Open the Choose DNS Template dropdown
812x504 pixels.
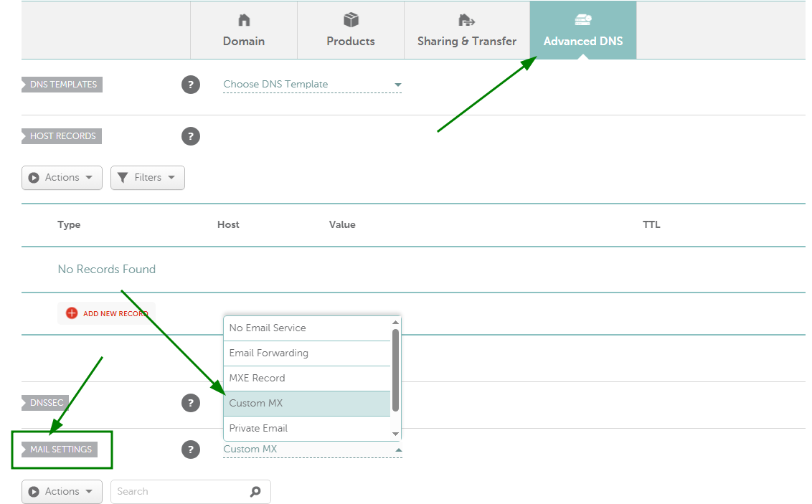click(x=312, y=84)
